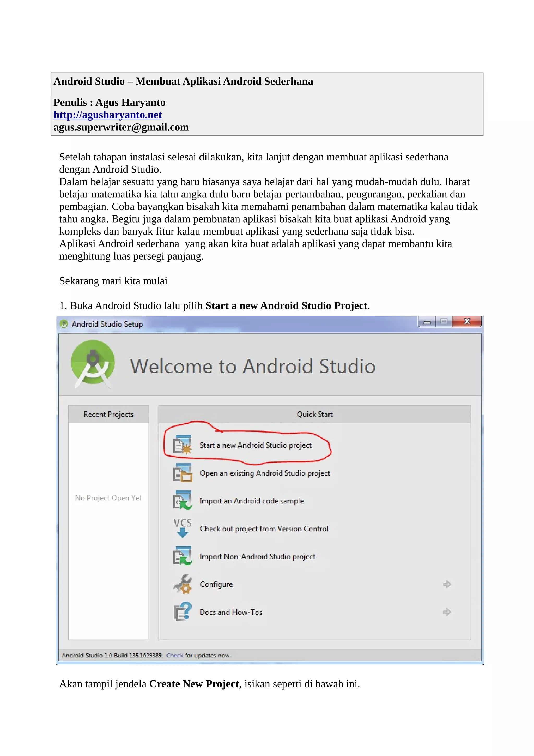
Task: Select Start a new Android Studio project
Action: (x=255, y=445)
